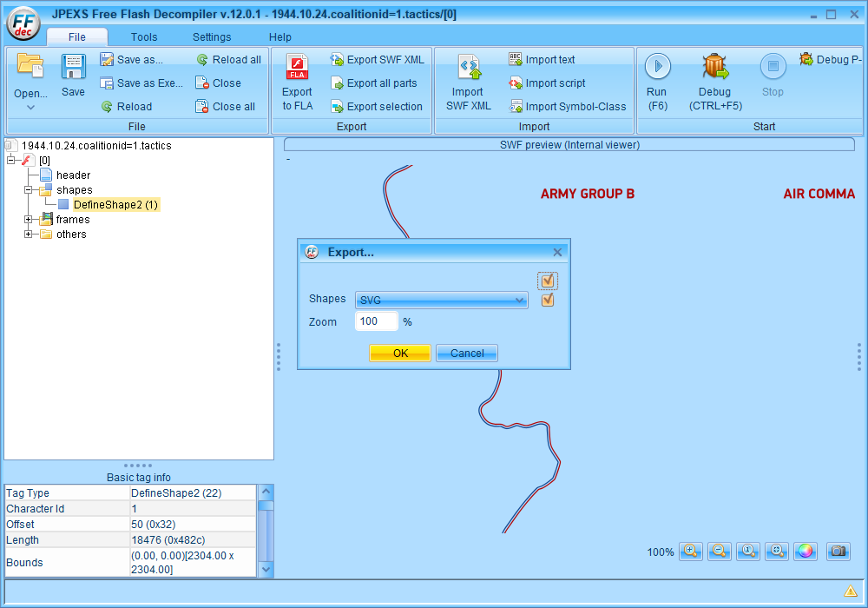The height and width of the screenshot is (608, 868).
Task: Click the SWF preview (Internal viewer) header
Action: (x=569, y=144)
